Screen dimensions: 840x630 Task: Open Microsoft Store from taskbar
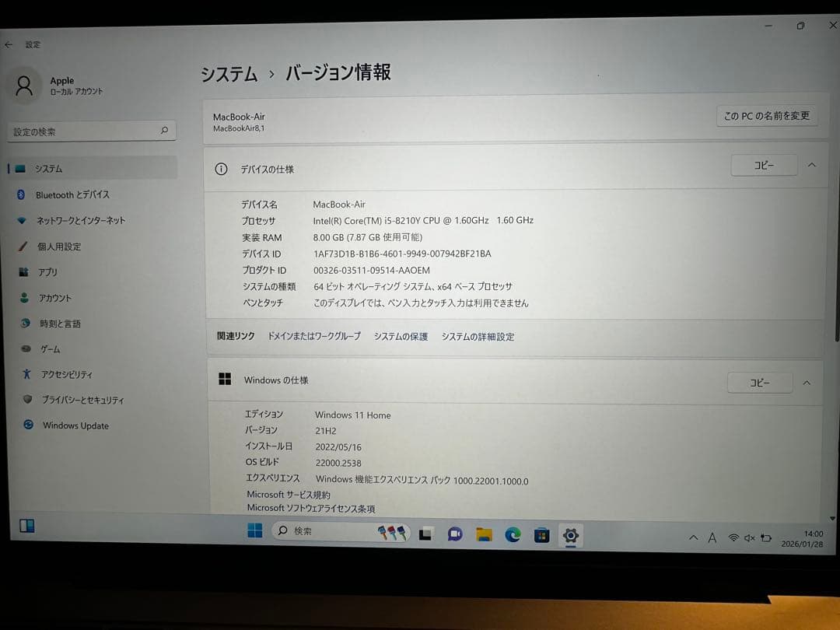pyautogui.click(x=541, y=535)
